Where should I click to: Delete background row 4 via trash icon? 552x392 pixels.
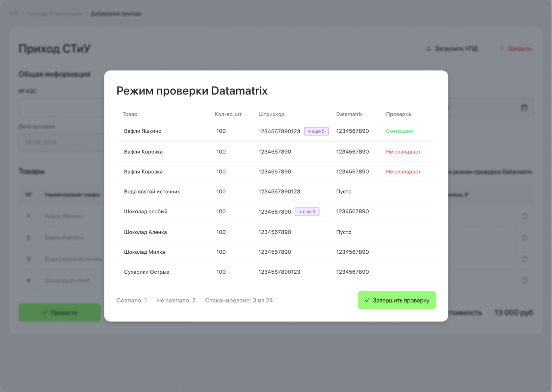pyautogui.click(x=525, y=280)
